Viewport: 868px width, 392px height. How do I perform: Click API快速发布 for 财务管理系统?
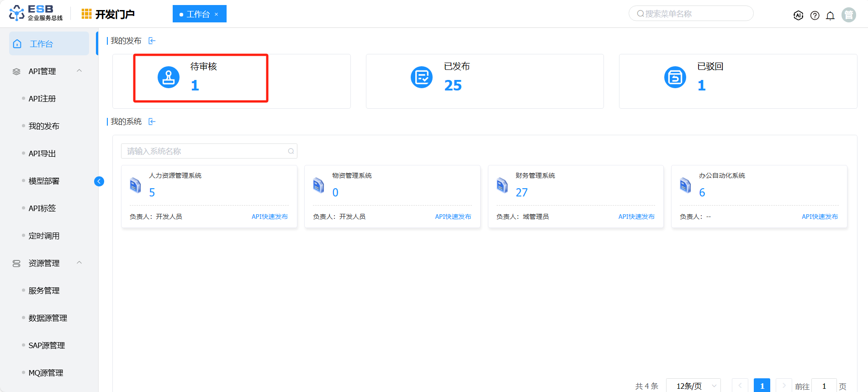click(x=636, y=217)
